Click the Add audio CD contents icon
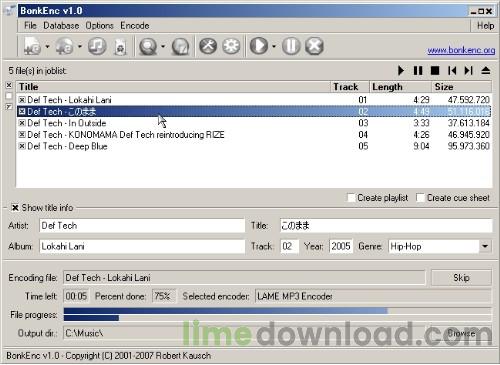Viewport: 500px width, 365px height. tap(32, 46)
